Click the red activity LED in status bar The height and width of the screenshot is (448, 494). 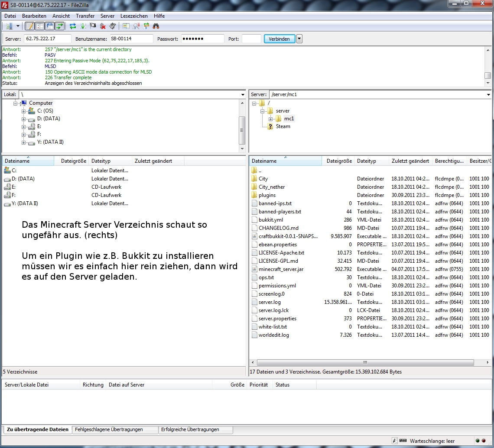pos(484,441)
